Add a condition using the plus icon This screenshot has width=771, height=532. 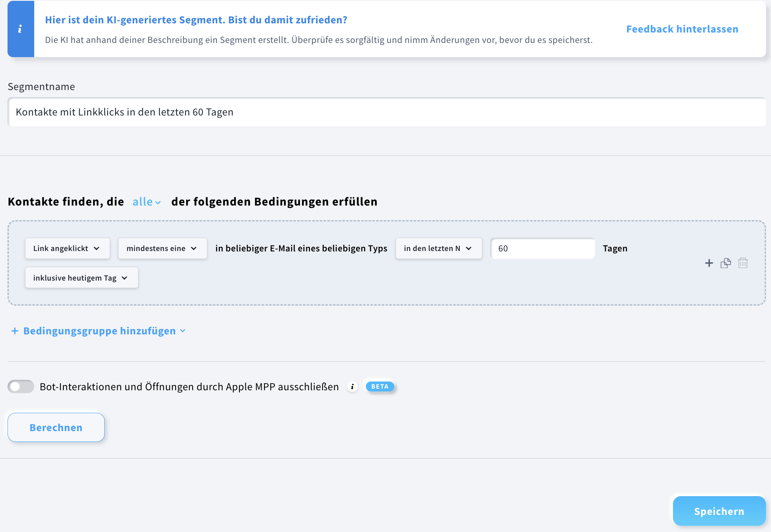coord(709,263)
